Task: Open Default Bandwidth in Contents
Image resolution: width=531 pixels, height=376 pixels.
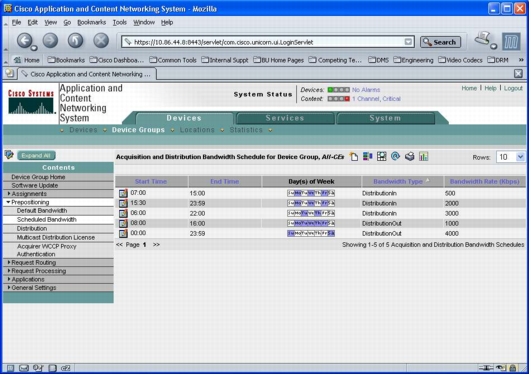Action: click(x=42, y=211)
